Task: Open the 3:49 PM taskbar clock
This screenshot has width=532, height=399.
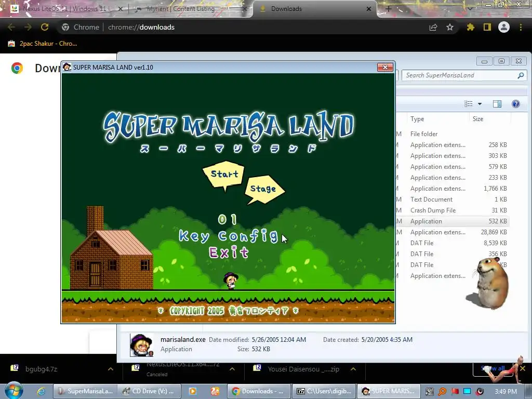Action: pyautogui.click(x=506, y=392)
